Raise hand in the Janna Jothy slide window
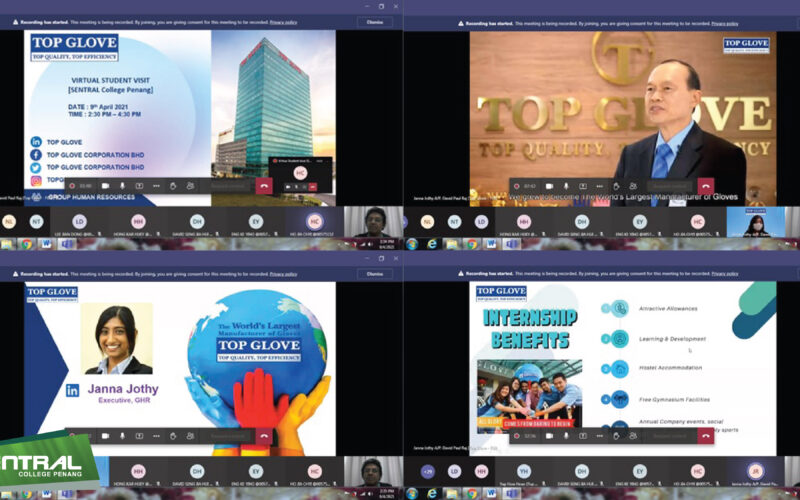Screen dimensions: 800x500 [173, 436]
